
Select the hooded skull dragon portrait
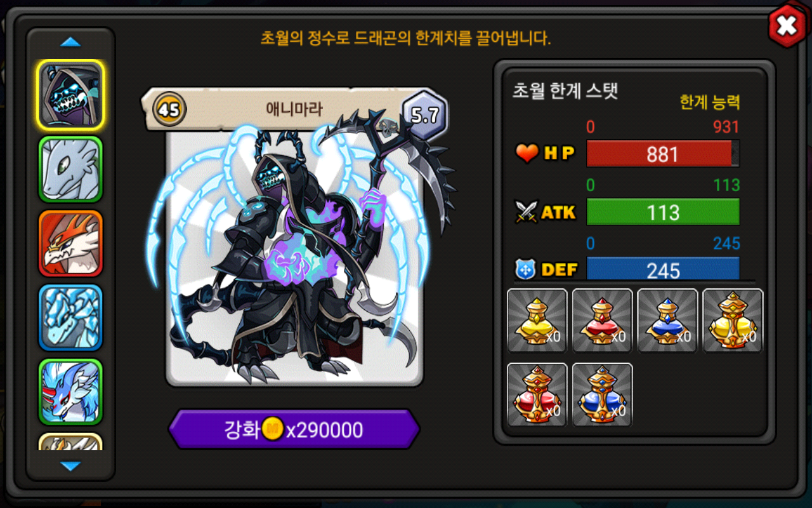70,95
